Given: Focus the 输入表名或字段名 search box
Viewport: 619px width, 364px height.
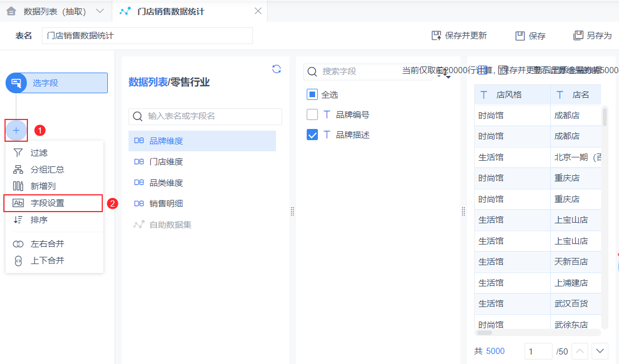Looking at the screenshot, I should coord(205,116).
